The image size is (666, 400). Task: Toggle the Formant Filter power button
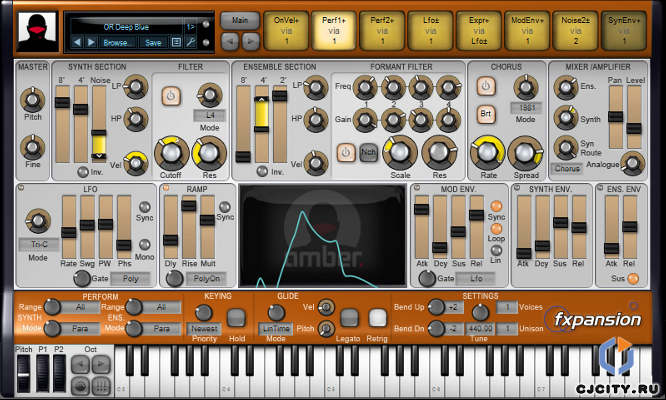coord(346,152)
